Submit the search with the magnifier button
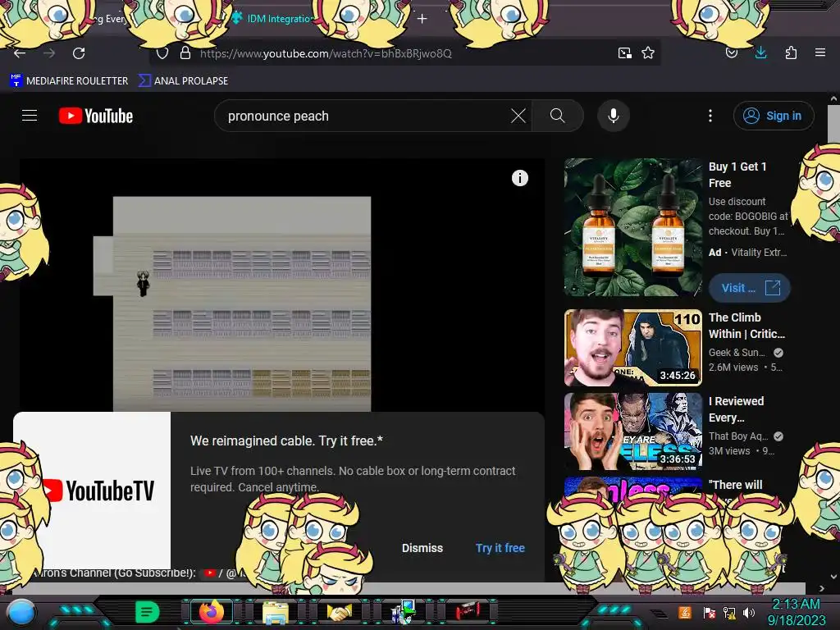The width and height of the screenshot is (840, 630). point(557,116)
